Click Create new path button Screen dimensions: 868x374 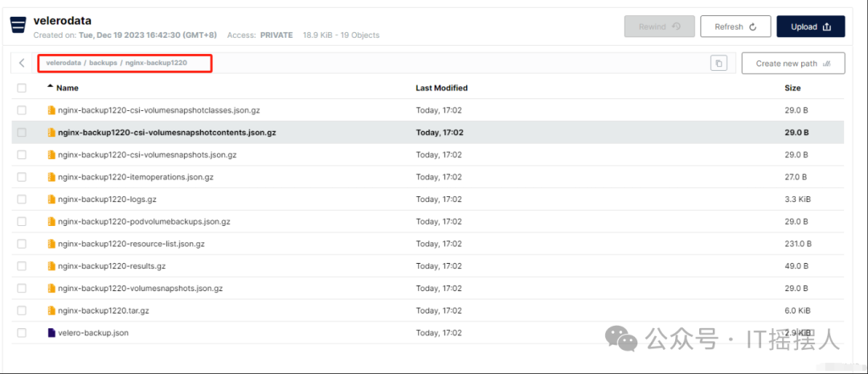pyautogui.click(x=793, y=64)
